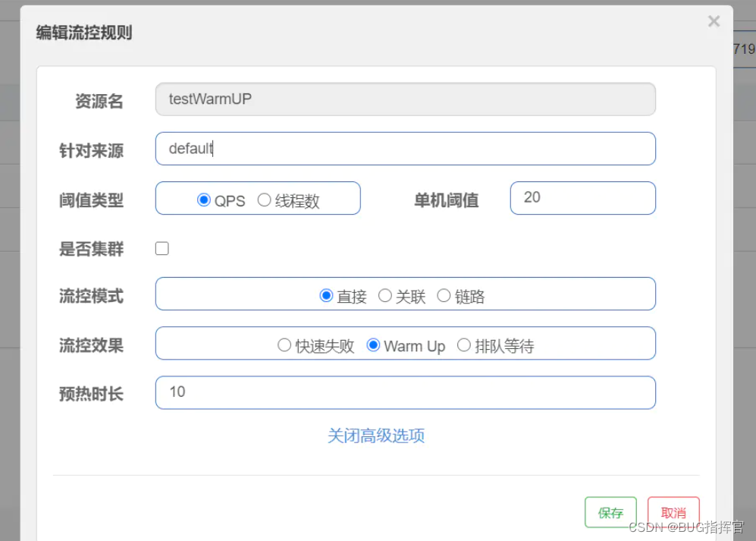
Task: Select the 线程数 threshold type
Action: (x=265, y=200)
